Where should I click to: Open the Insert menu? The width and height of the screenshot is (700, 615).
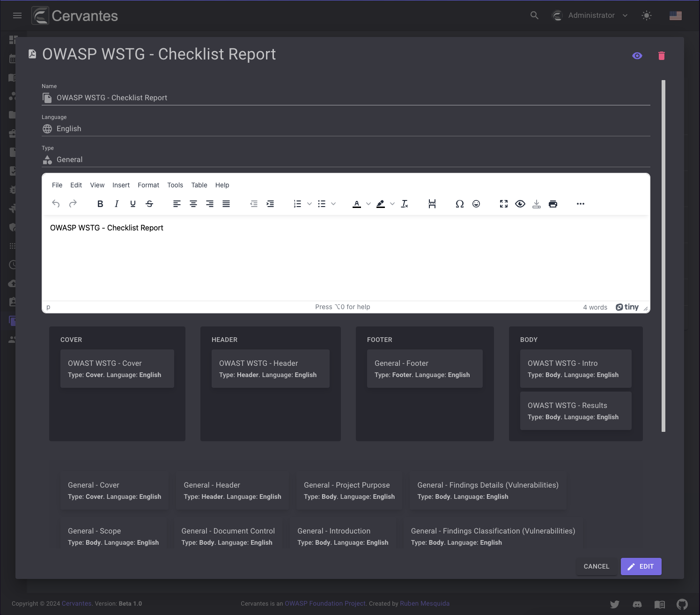pyautogui.click(x=121, y=185)
